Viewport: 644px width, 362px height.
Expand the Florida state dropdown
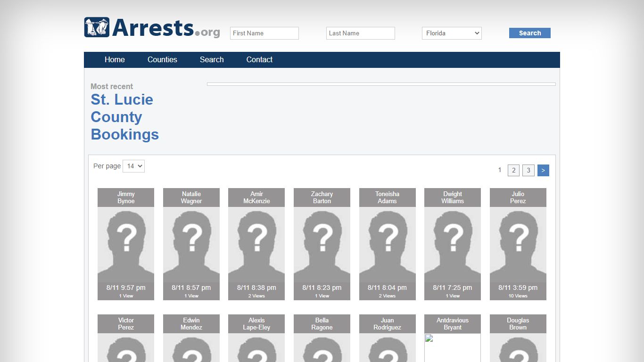pyautogui.click(x=452, y=33)
